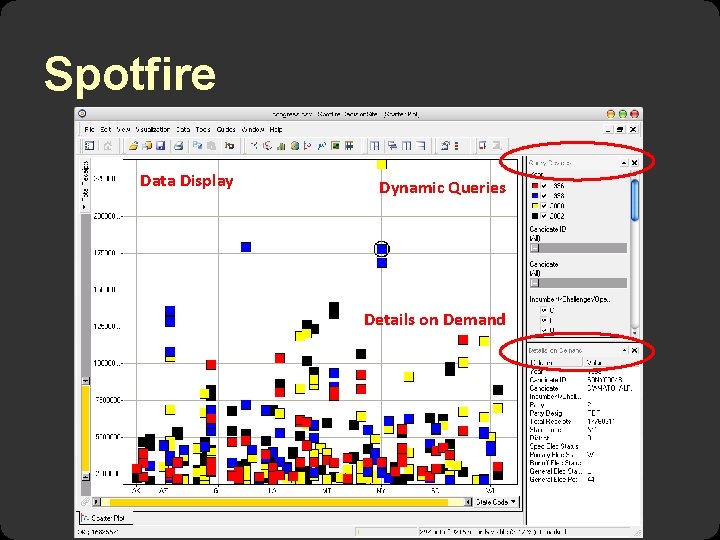720x540 pixels.
Task: Click the red-outlined icon near toolbar end
Action: (482, 146)
